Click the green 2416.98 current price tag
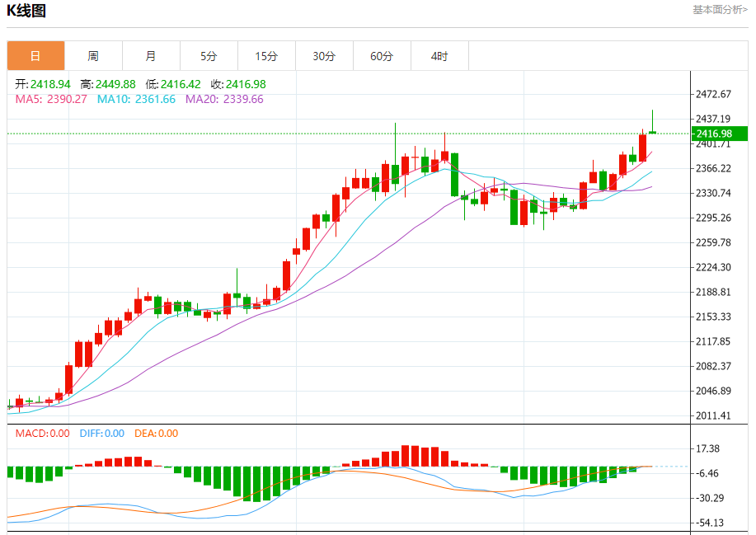 click(x=720, y=134)
